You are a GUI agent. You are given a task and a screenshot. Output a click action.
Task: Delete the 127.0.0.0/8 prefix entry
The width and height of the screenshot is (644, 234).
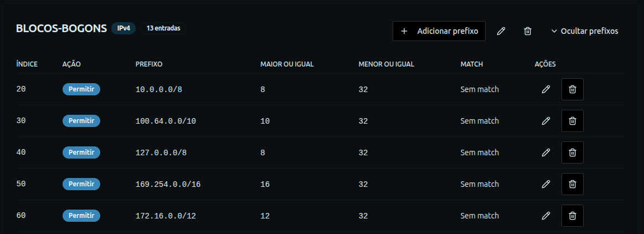point(573,152)
